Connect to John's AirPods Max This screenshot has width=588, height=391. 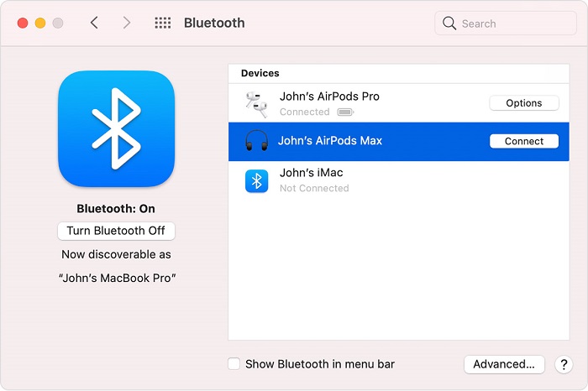click(523, 141)
